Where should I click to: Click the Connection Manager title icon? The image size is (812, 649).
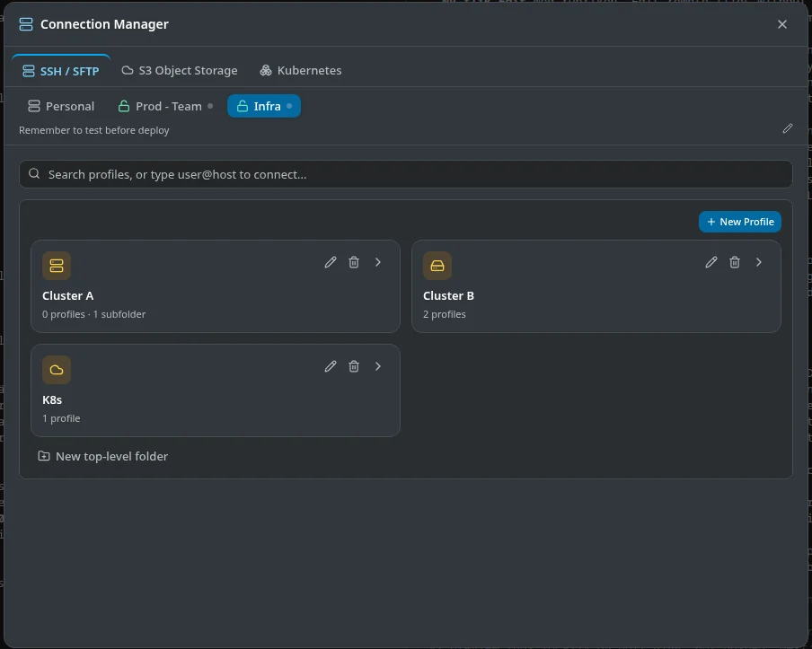[x=26, y=24]
